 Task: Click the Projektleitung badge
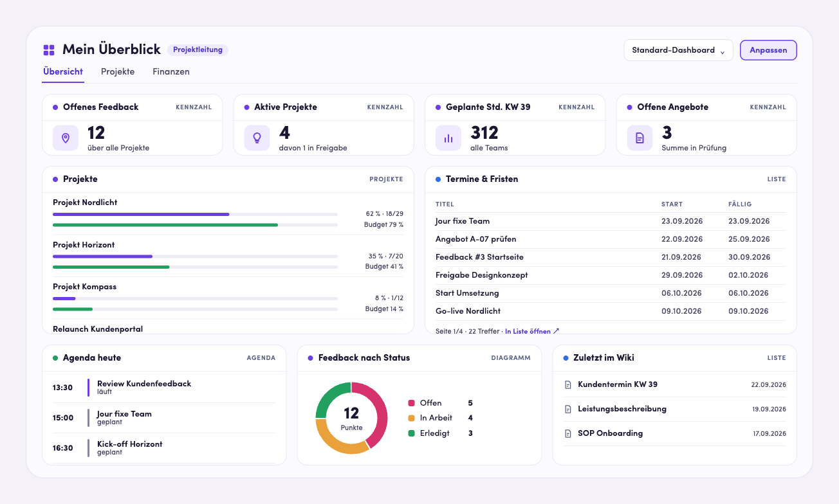[x=198, y=50]
